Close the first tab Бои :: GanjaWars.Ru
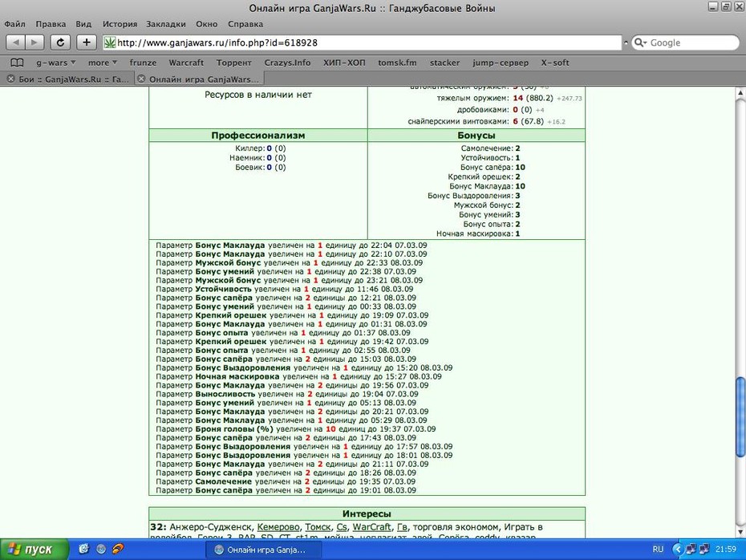This screenshot has height=560, width=746. tap(10, 79)
